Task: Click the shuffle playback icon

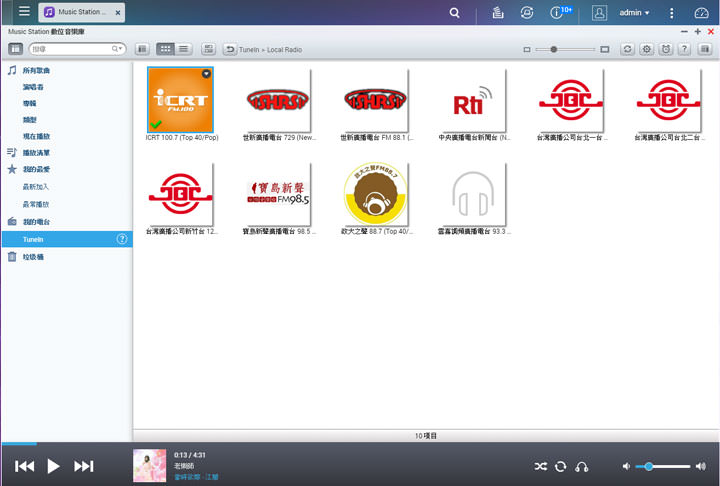Action: [x=541, y=466]
